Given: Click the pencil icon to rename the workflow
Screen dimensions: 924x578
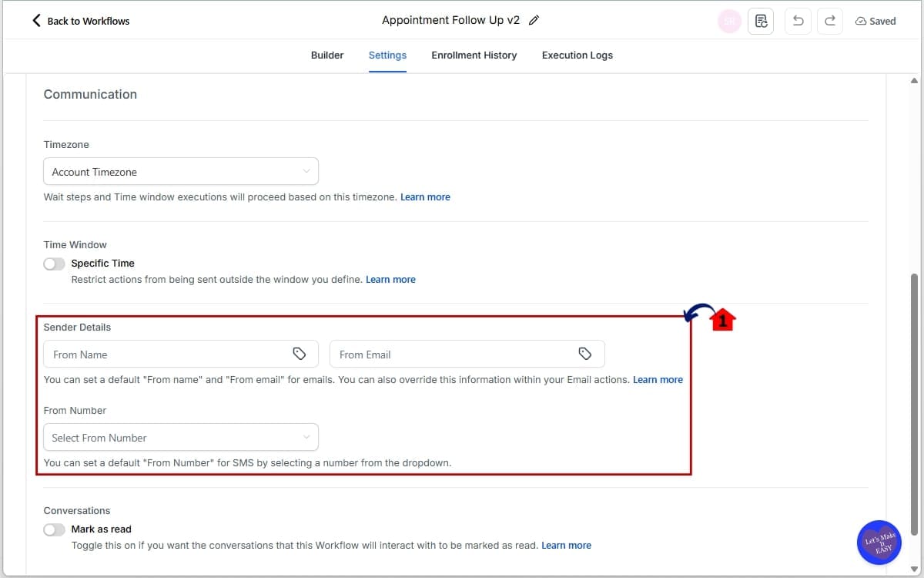Looking at the screenshot, I should (535, 21).
